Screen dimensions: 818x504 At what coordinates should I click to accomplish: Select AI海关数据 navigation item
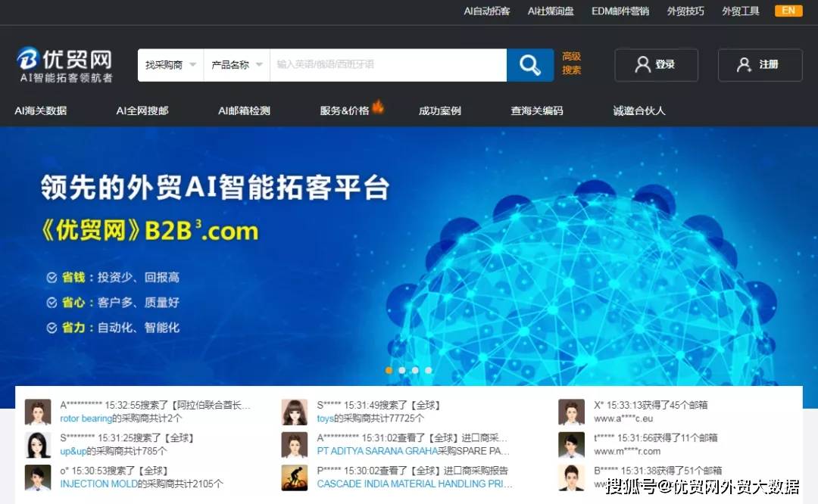(41, 110)
